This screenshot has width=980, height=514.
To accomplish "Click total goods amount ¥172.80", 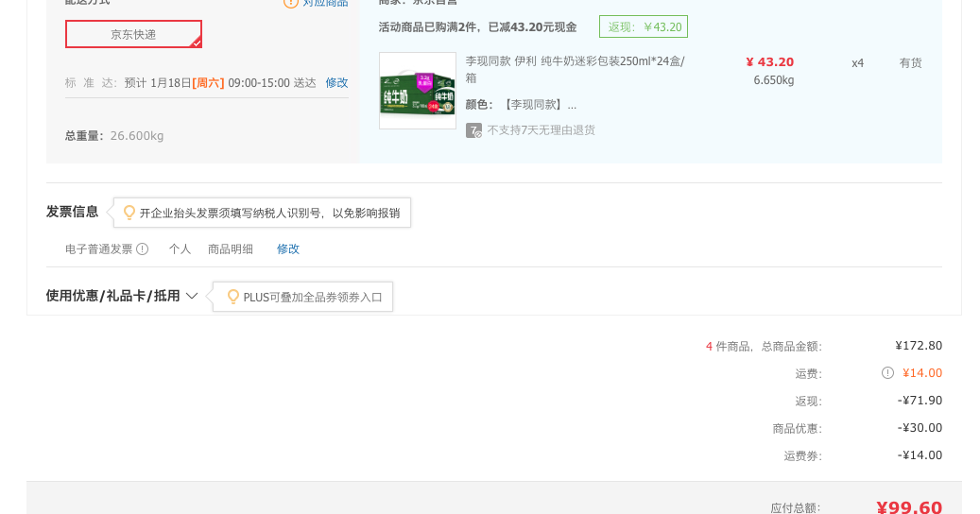I will click(x=919, y=346).
